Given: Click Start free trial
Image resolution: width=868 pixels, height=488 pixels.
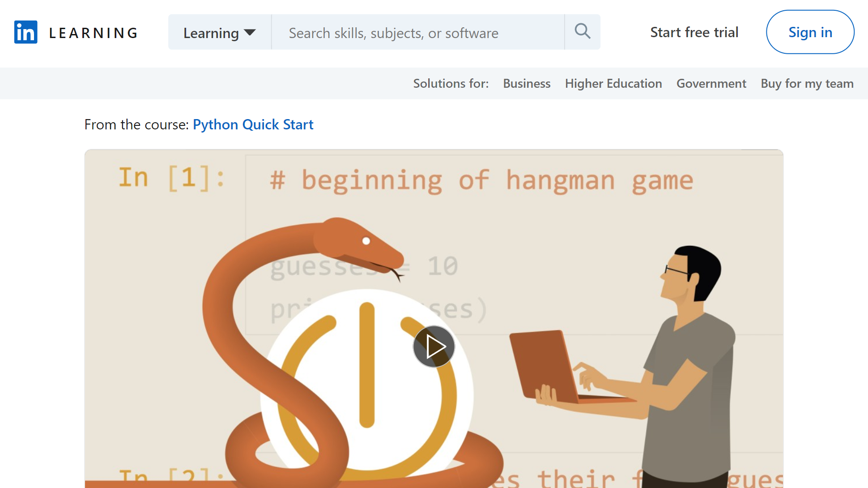Looking at the screenshot, I should [x=694, y=32].
